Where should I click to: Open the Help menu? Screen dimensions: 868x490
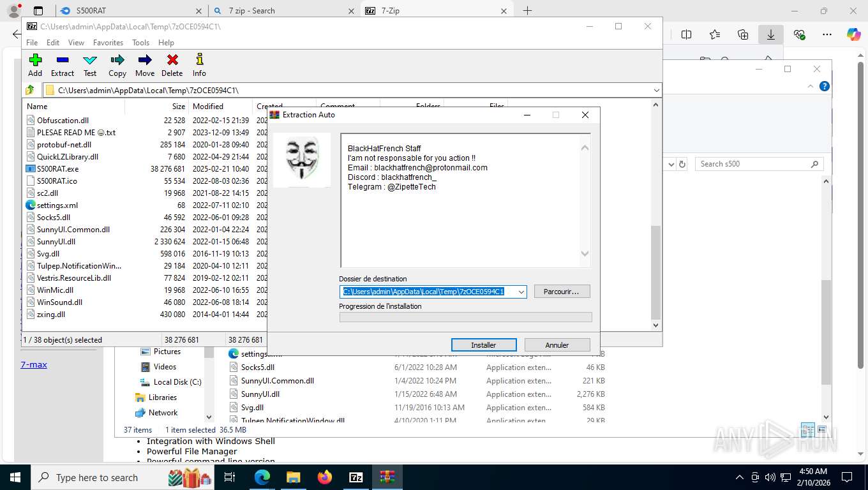coord(166,43)
